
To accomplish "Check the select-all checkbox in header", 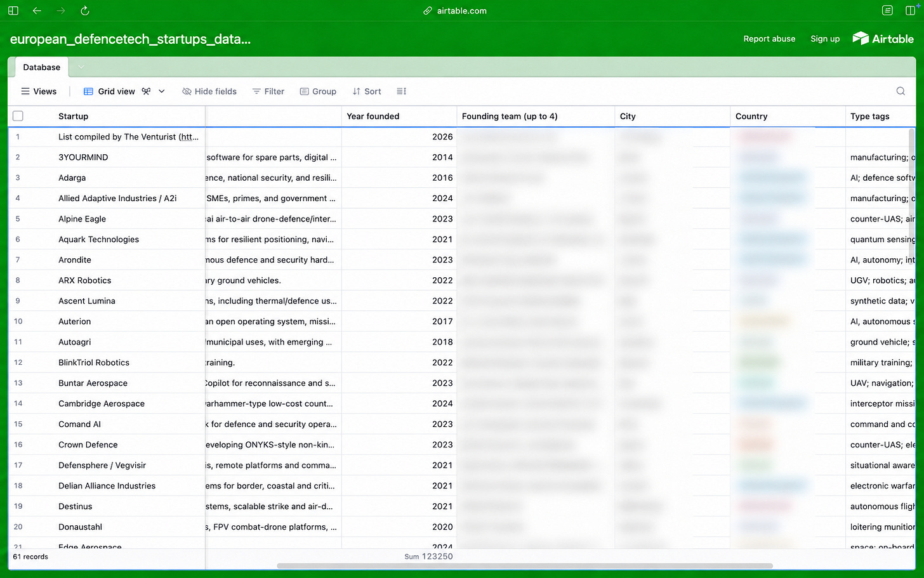I will click(18, 116).
